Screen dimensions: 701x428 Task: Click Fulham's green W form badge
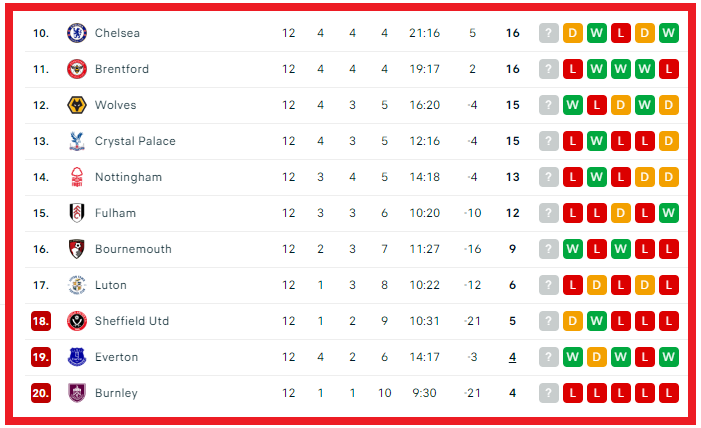(x=669, y=213)
